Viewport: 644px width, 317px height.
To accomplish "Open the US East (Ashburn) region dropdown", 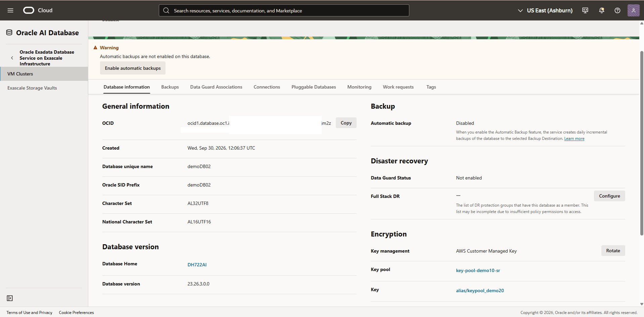I will coord(545,10).
